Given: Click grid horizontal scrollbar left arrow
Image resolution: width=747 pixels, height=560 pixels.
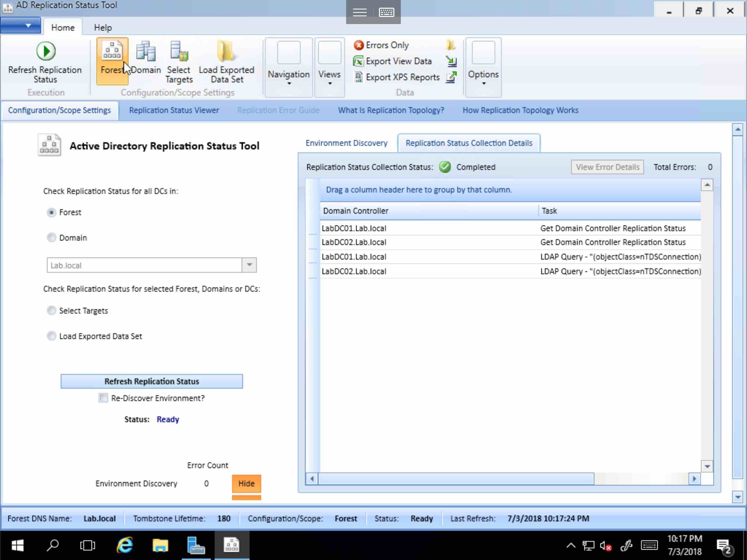Looking at the screenshot, I should [312, 479].
